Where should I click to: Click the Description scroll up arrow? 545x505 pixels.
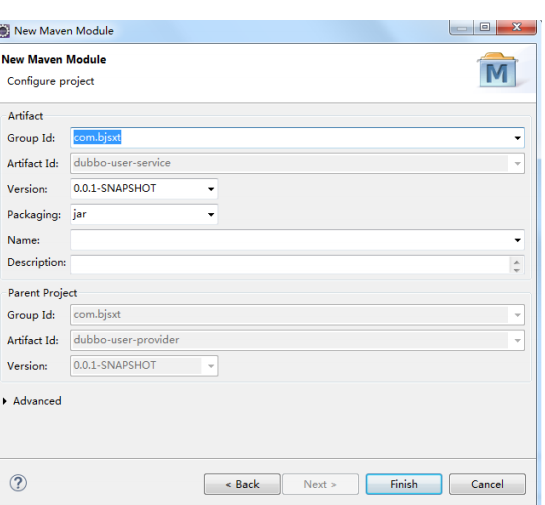coord(517,262)
